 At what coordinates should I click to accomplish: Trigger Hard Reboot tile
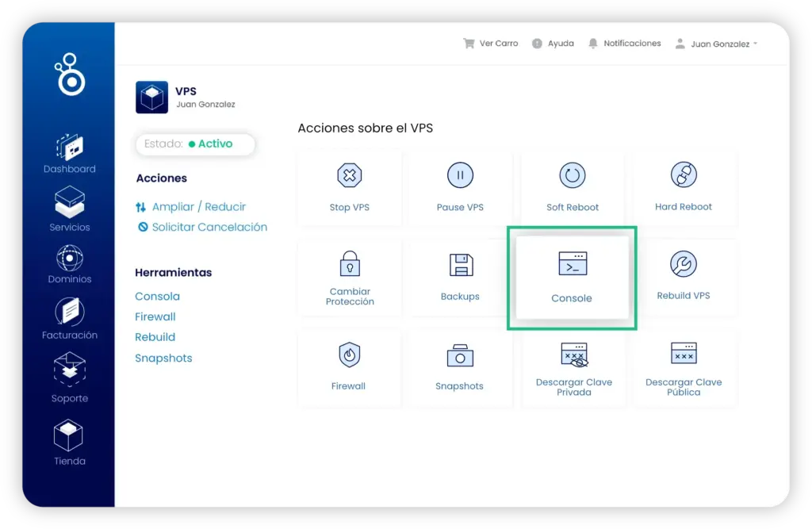(683, 187)
